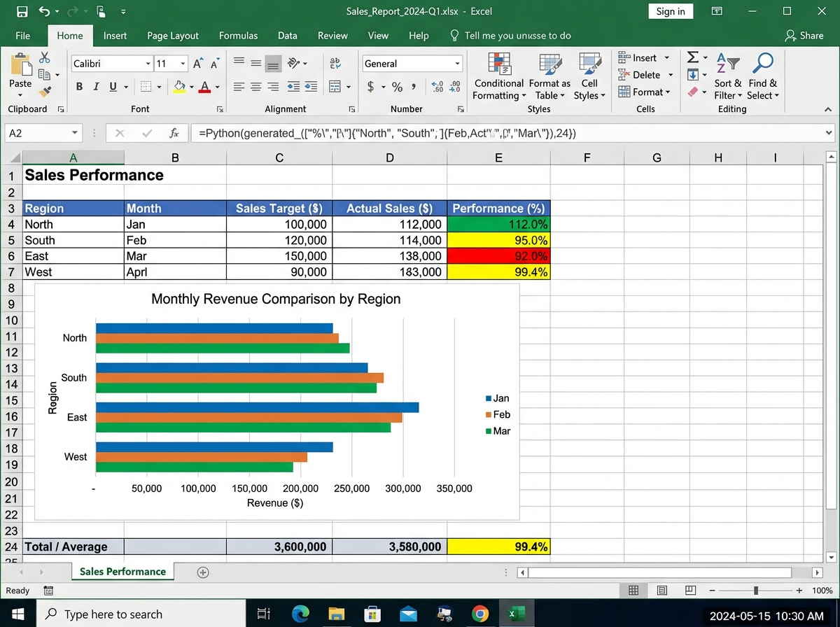The image size is (840, 627).
Task: Click the red Font Color swatch button
Action: (204, 87)
